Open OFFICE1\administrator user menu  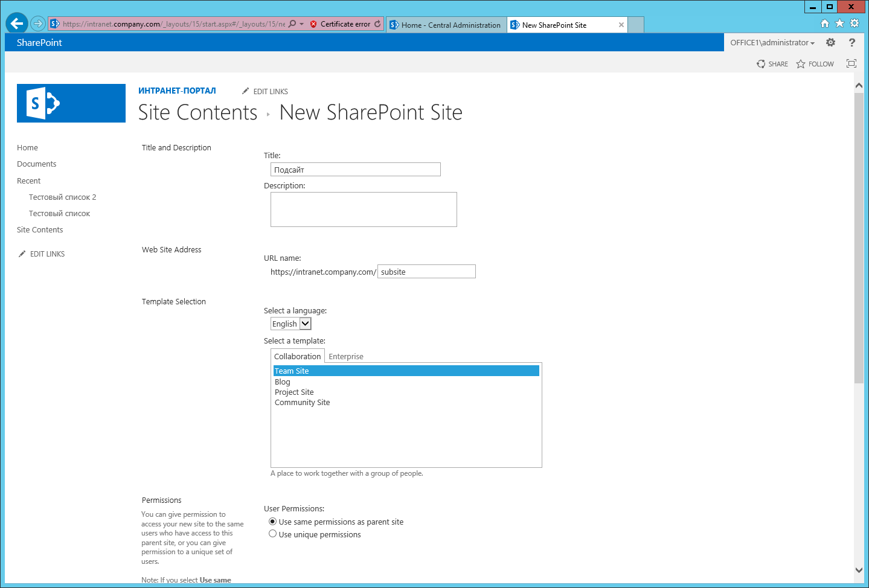point(772,43)
